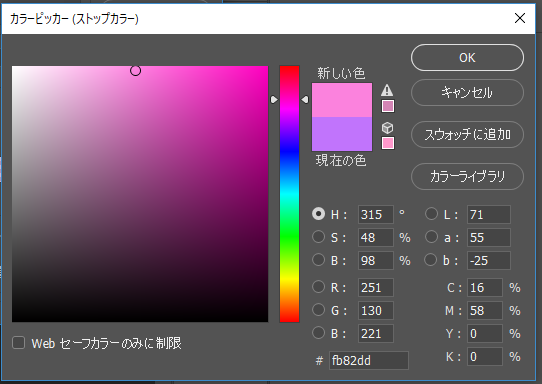Click the hue slider's left arrow handle

click(274, 100)
